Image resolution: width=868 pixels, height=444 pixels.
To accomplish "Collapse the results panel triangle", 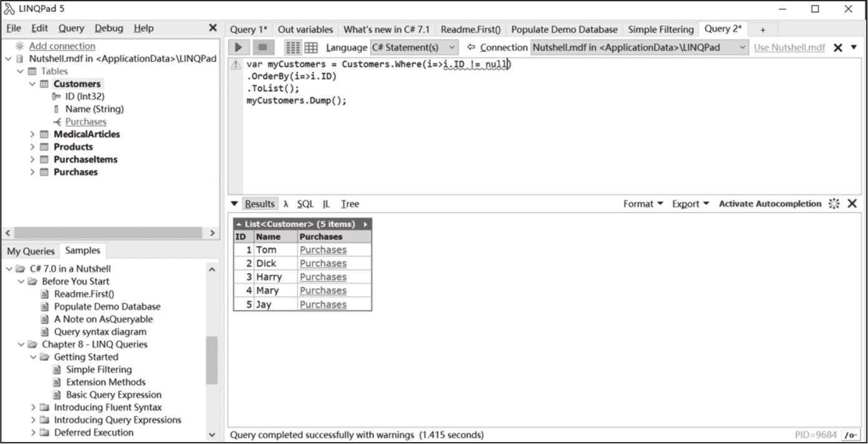I will click(234, 204).
